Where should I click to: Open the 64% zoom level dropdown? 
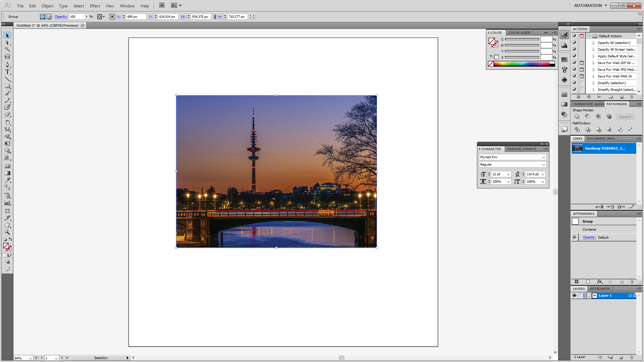pos(30,358)
